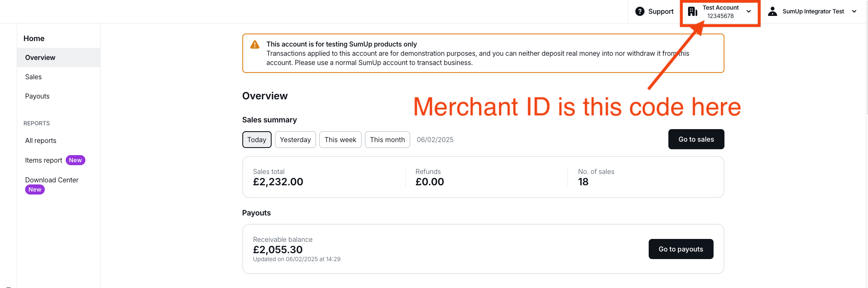Click the merchant building icon

[693, 11]
